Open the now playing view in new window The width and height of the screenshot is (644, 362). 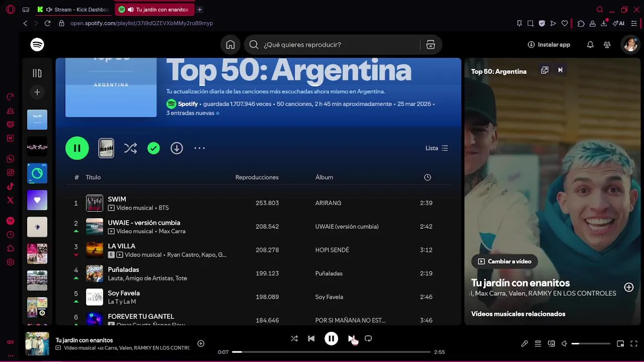click(x=544, y=70)
